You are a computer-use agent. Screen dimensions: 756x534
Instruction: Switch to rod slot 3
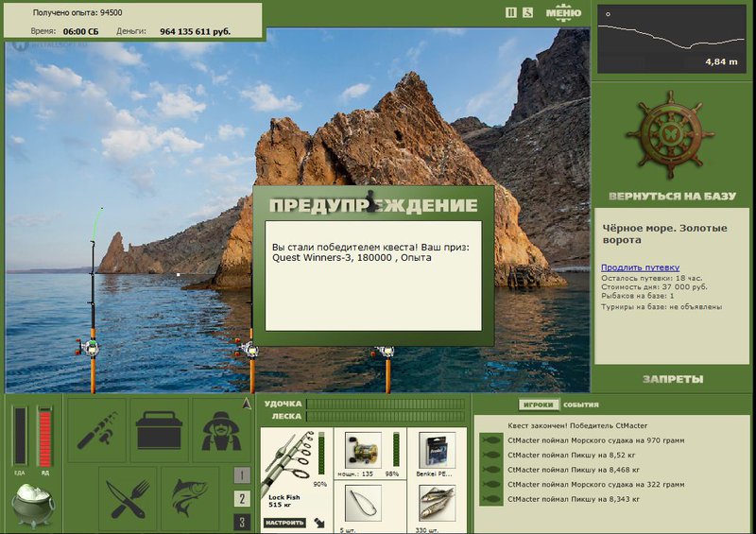(x=242, y=522)
